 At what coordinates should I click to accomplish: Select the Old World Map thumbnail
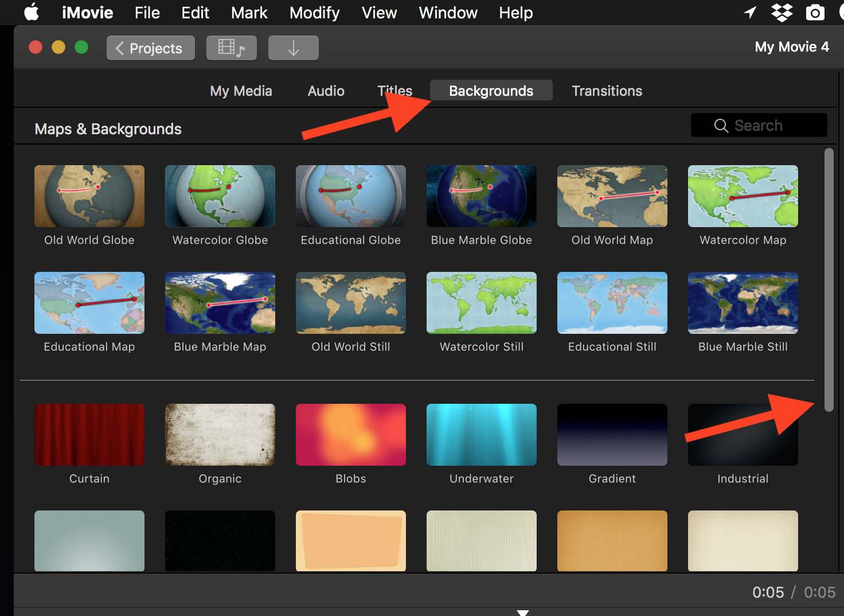612,196
